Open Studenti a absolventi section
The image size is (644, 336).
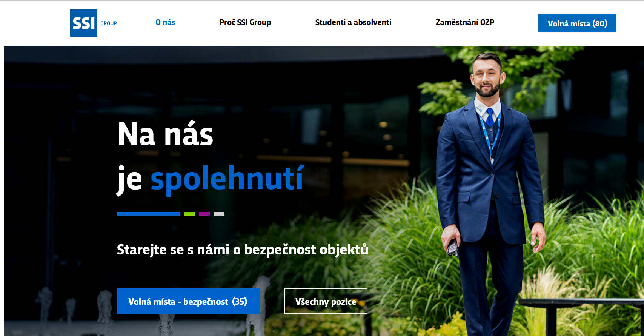pos(353,22)
